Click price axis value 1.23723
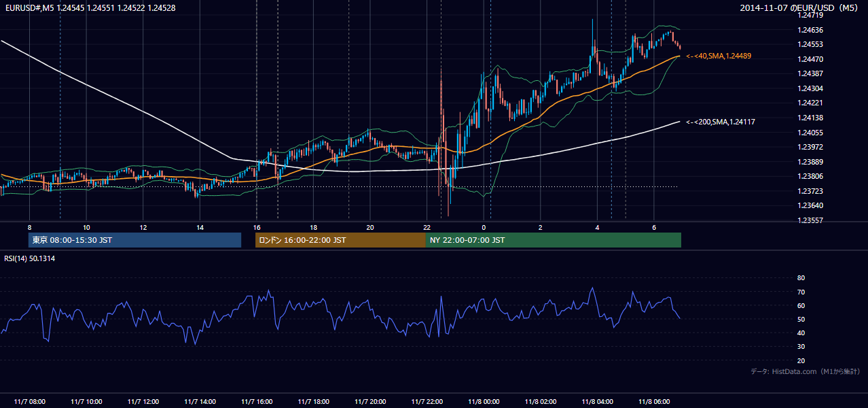The height and width of the screenshot is (408, 868). tap(810, 192)
